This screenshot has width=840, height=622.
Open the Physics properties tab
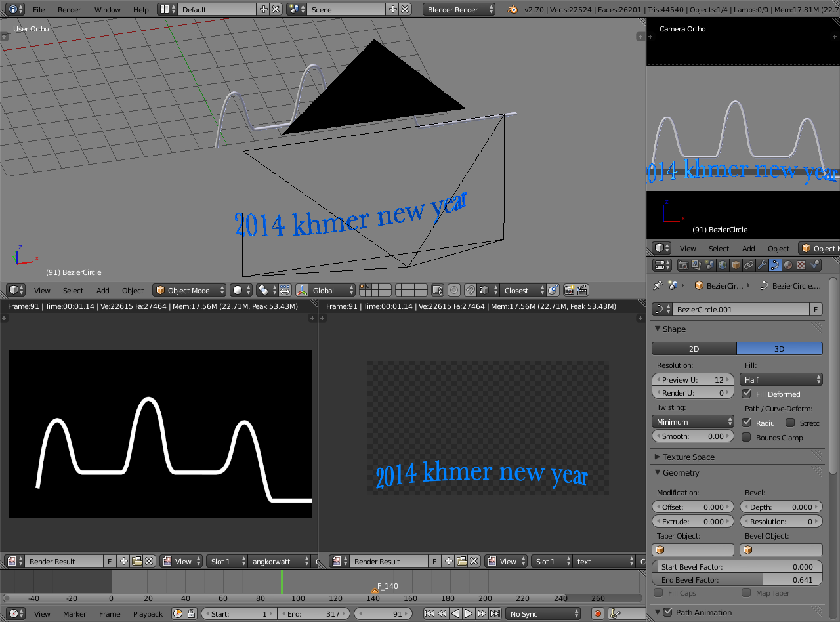814,265
